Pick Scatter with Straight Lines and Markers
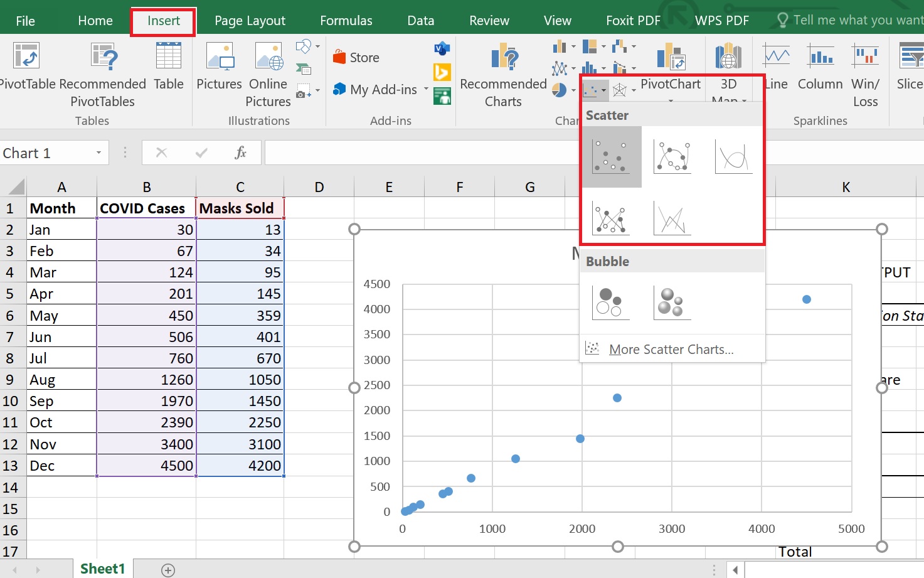 611,218
